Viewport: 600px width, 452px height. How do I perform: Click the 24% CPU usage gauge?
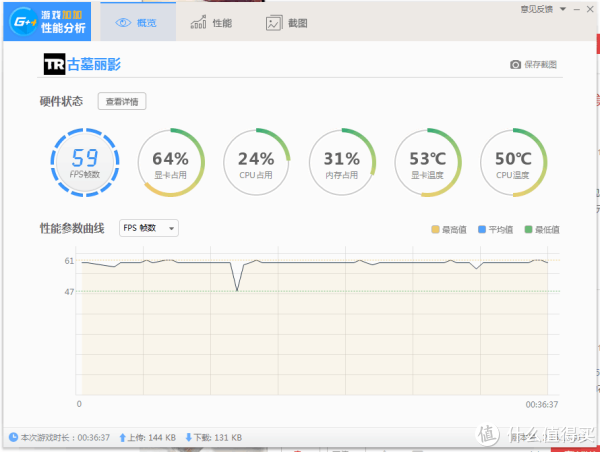click(256, 163)
